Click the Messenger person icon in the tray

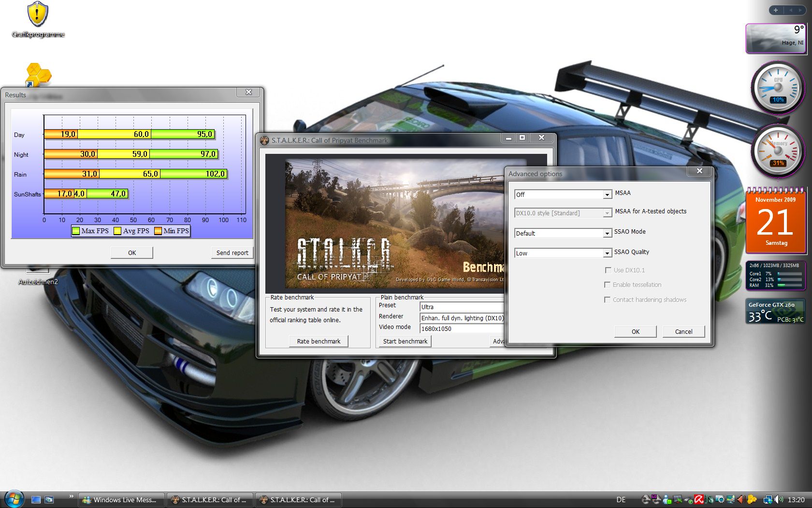[x=667, y=499]
